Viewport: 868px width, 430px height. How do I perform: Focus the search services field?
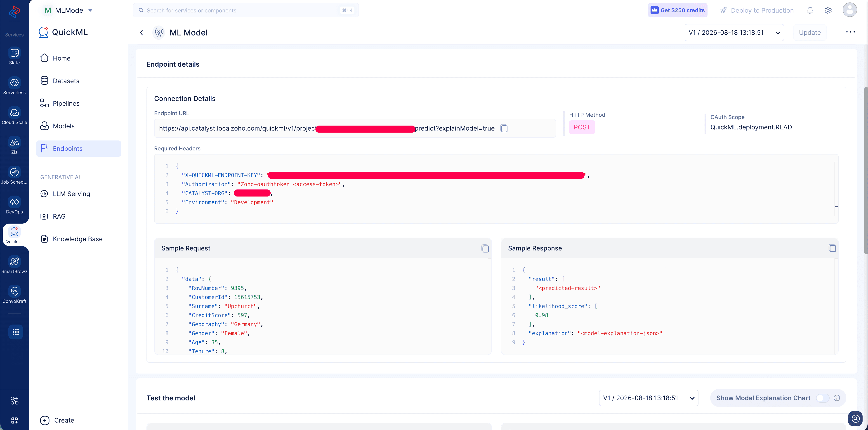coord(246,10)
